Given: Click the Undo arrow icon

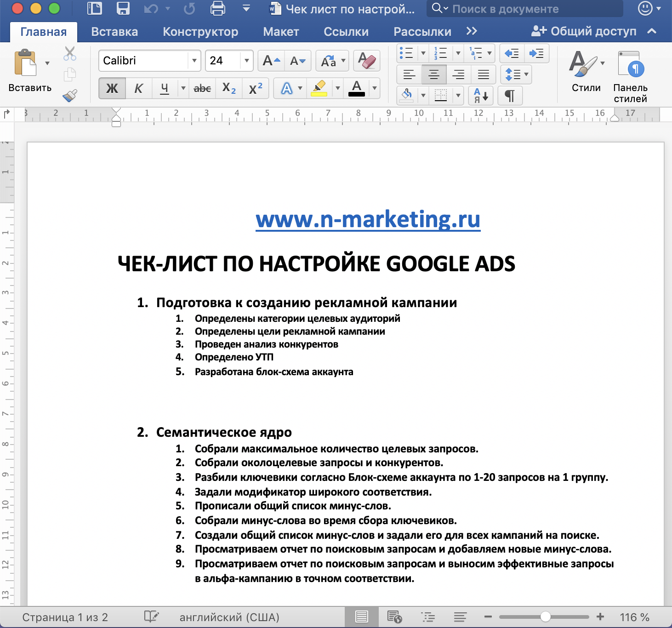Looking at the screenshot, I should pos(151,8).
